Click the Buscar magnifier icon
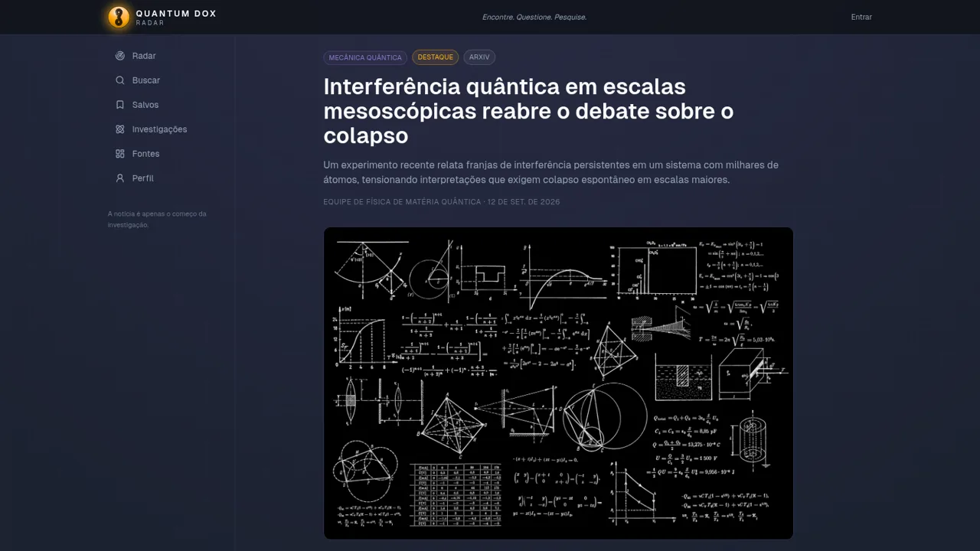This screenshot has width=980, height=551. 119,80
